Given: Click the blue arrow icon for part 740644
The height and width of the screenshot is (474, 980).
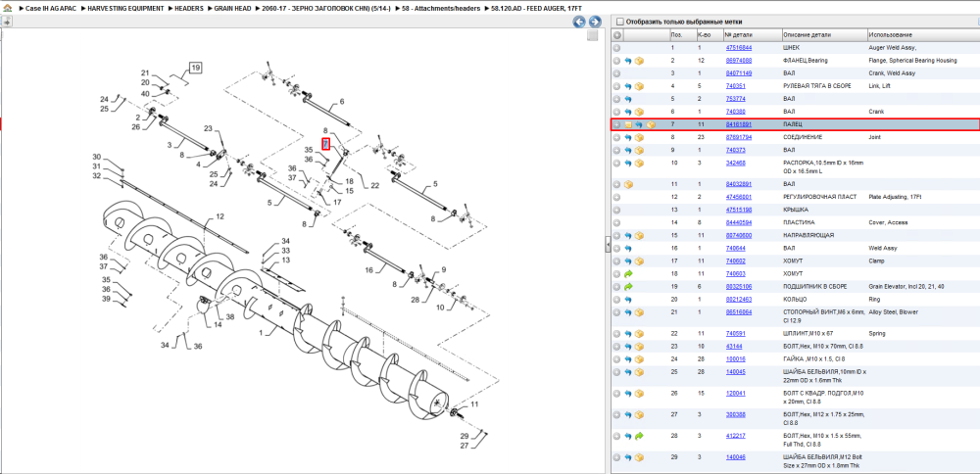Looking at the screenshot, I should (628, 248).
